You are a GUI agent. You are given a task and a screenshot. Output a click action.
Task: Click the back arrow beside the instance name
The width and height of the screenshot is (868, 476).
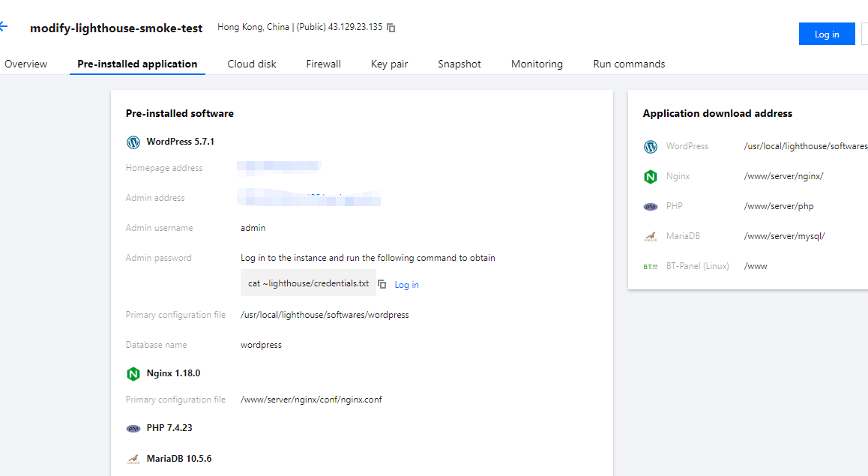pos(3,26)
